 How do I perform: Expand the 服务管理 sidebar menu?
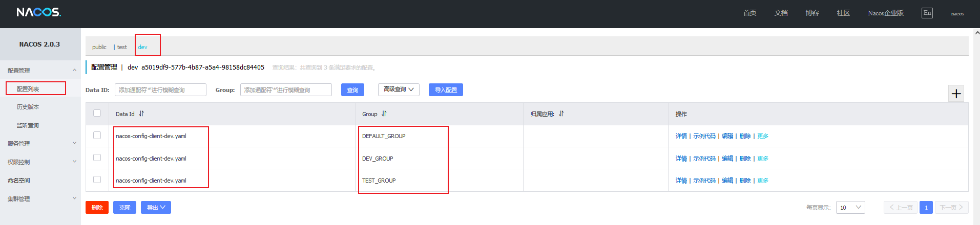[x=40, y=144]
